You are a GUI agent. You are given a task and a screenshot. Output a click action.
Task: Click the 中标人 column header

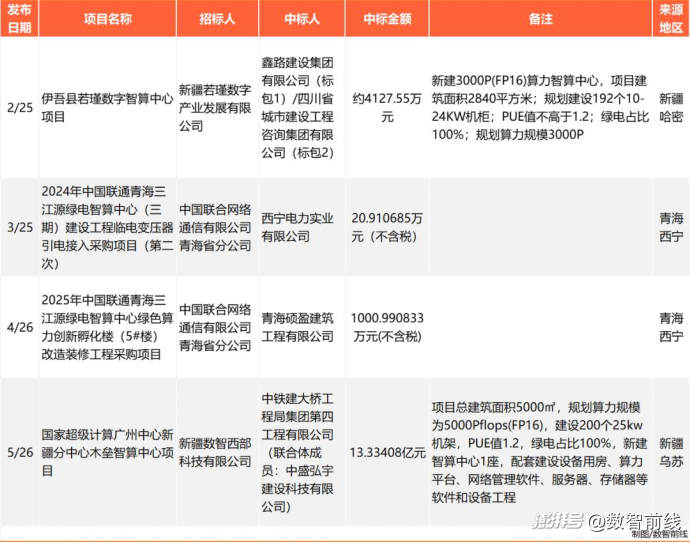pyautogui.click(x=297, y=19)
